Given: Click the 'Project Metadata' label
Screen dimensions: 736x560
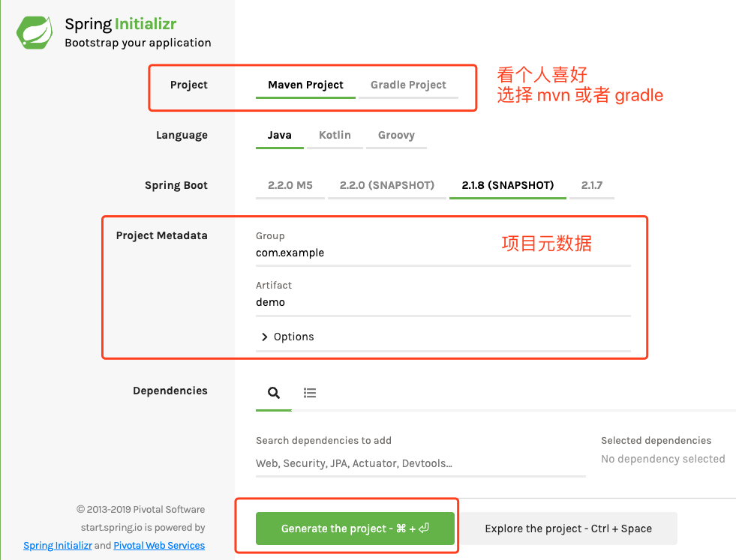Looking at the screenshot, I should click(x=162, y=235).
